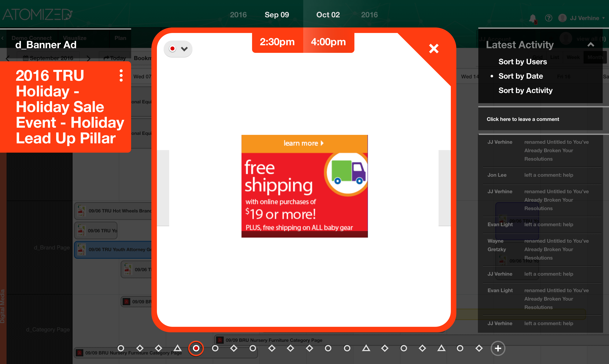Click the d_Category Page row label
The image size is (609, 364).
tap(48, 329)
